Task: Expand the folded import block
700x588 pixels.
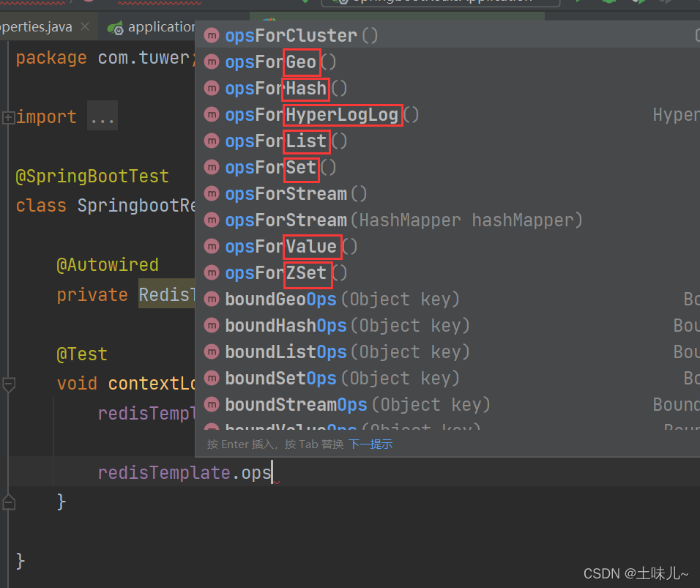Action: (8, 117)
